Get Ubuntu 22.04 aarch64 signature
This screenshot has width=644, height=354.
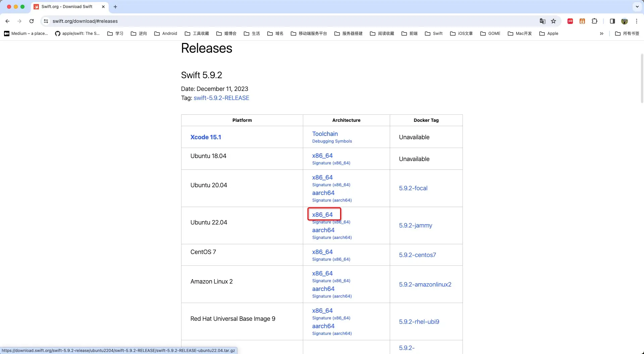click(332, 238)
